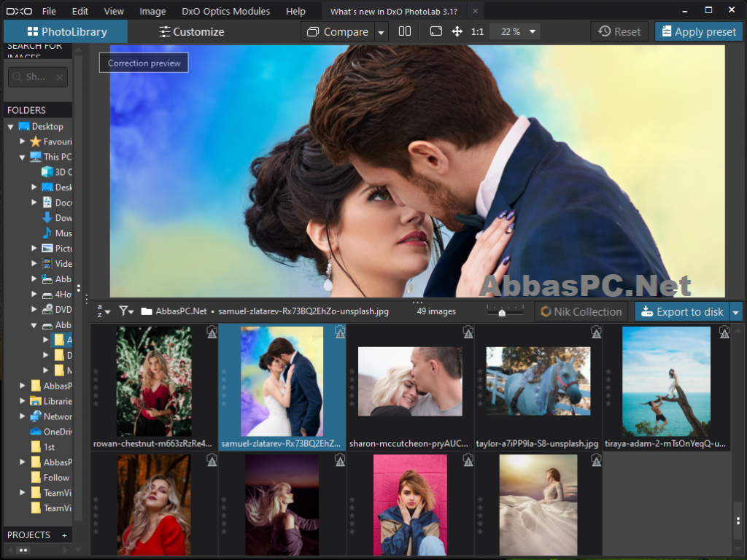Click the status icon on tiraya-adam thumbnail
The height and width of the screenshot is (560, 747).
724,332
